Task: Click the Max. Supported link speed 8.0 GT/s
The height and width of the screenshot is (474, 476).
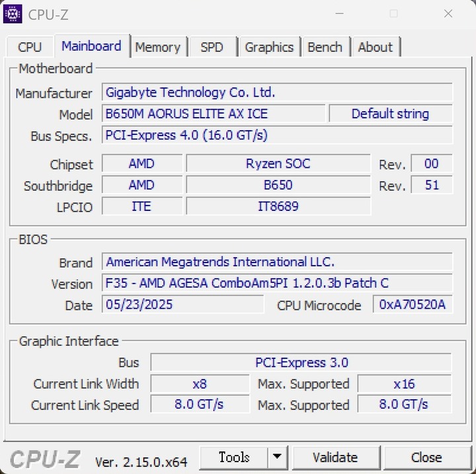Action: pos(405,405)
